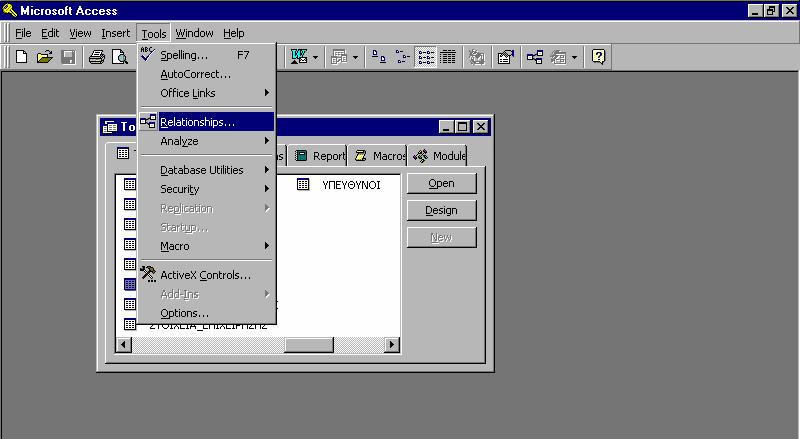Maximize the database window
800x439 pixels.
[x=462, y=127]
